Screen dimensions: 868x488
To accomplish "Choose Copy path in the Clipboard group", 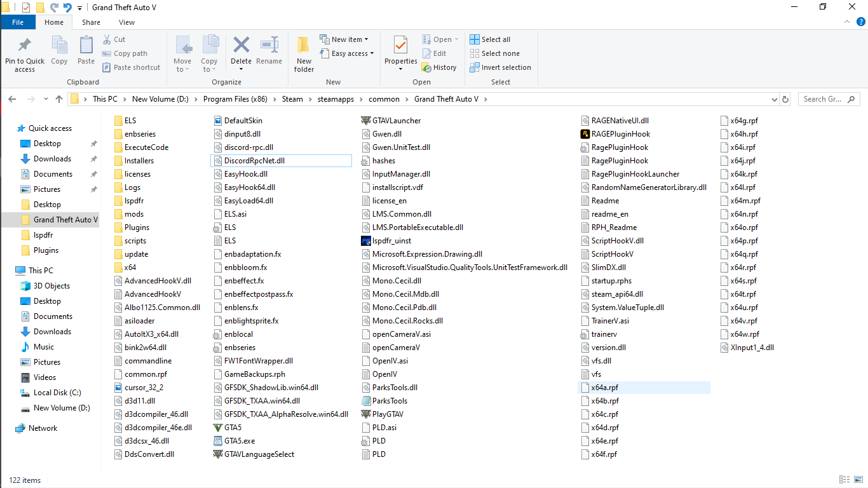I will (124, 53).
